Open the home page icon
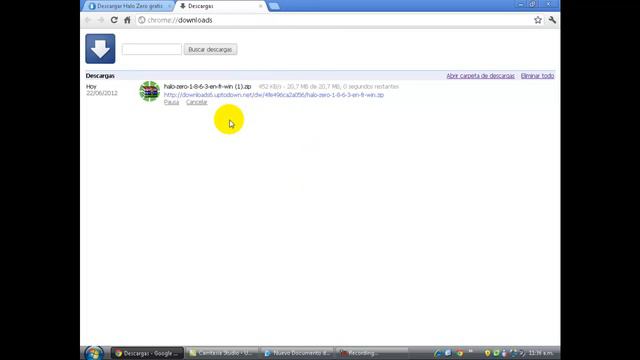Image resolution: width=640 pixels, height=360 pixels. (x=127, y=20)
